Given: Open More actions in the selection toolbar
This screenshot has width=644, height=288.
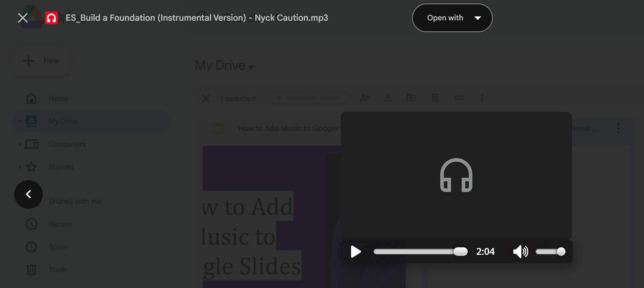Looking at the screenshot, I should tap(482, 98).
